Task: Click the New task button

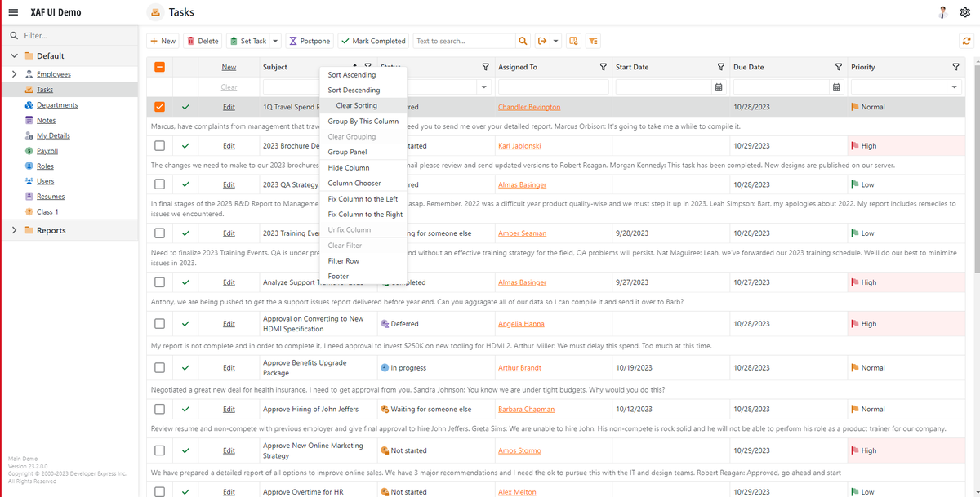Action: click(163, 41)
